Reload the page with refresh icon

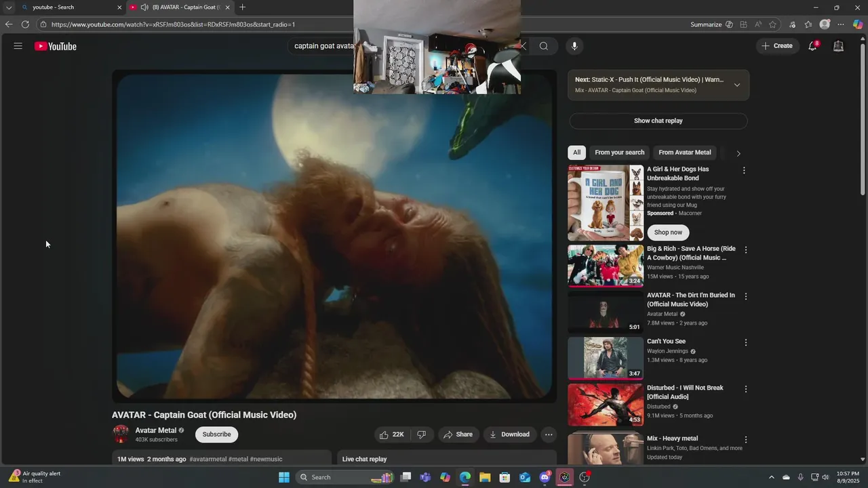point(25,24)
